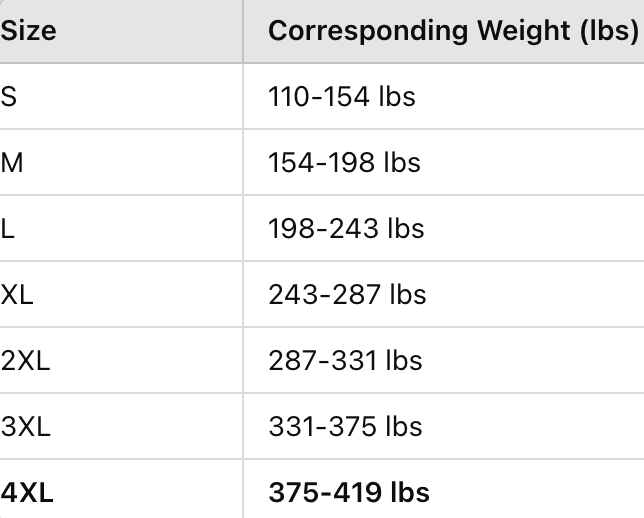This screenshot has height=518, width=644.
Task: Select the XL size cell
Action: point(17,294)
